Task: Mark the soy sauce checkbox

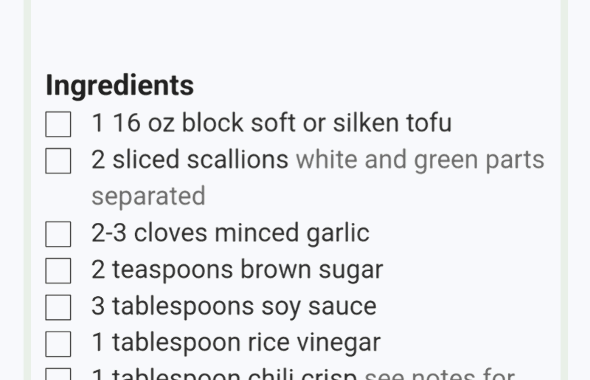Action: (x=58, y=307)
